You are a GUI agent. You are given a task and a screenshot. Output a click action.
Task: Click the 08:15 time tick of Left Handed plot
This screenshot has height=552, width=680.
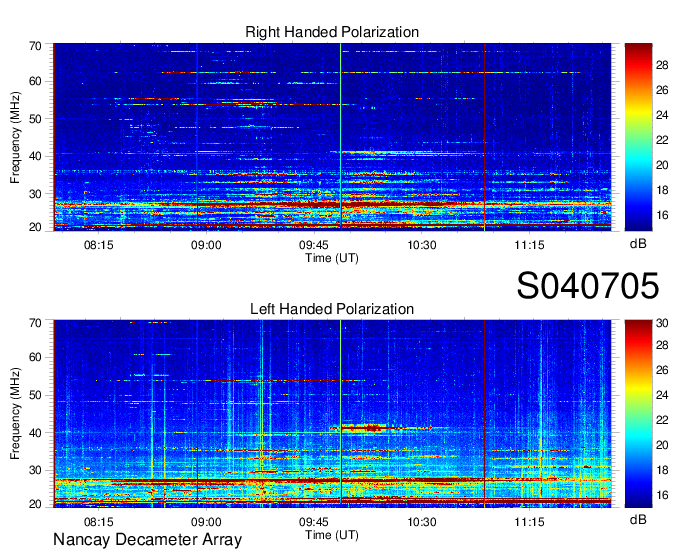pos(98,522)
